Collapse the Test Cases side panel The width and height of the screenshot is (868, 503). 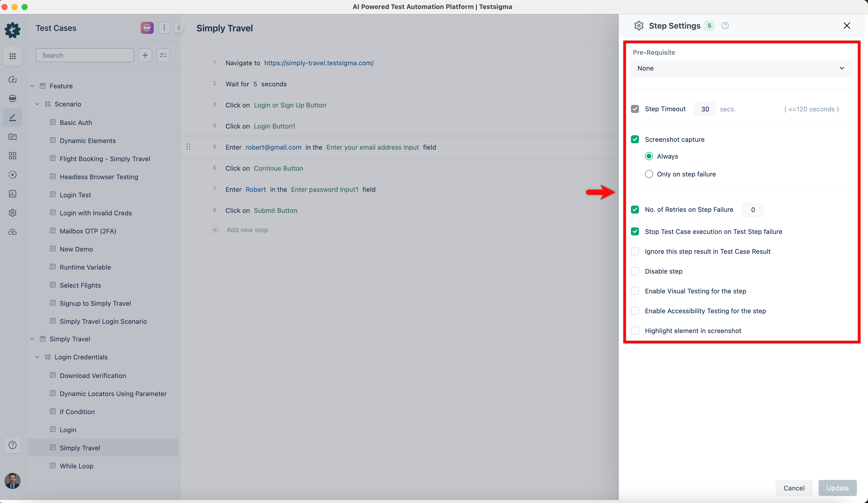(x=179, y=28)
